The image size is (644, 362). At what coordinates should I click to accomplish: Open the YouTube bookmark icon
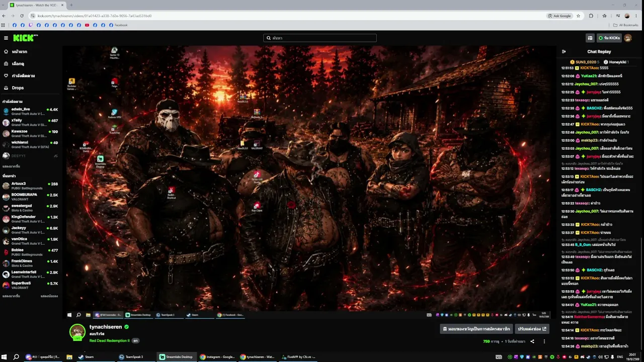coord(87,25)
